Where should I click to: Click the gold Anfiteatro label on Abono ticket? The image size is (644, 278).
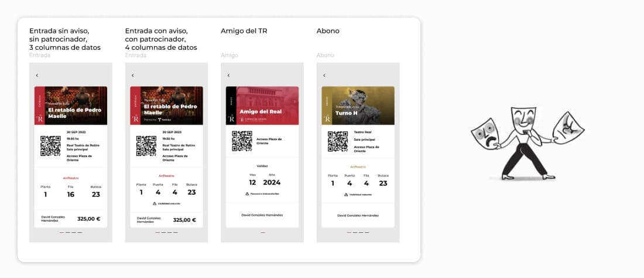point(358,167)
